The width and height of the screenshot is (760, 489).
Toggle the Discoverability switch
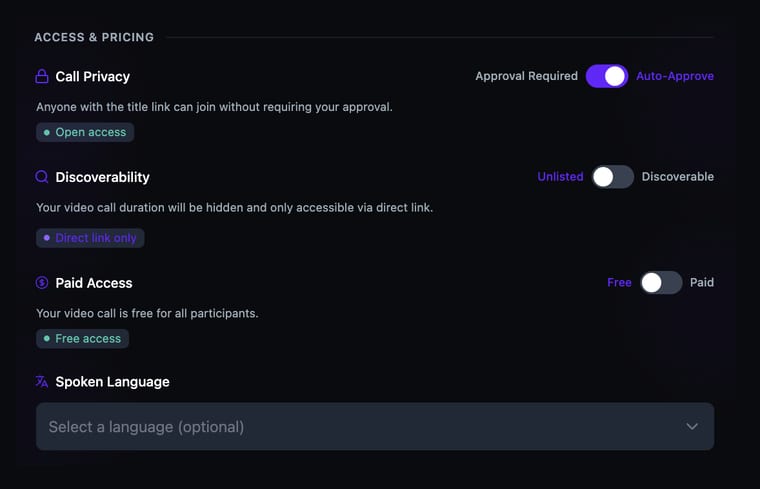pos(613,177)
